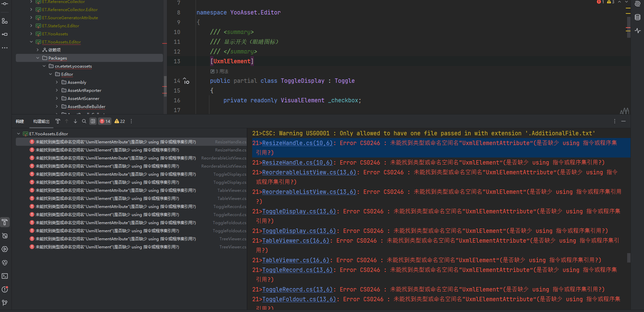
Task: Click the project tree scrollbar thumb
Action: point(165,86)
